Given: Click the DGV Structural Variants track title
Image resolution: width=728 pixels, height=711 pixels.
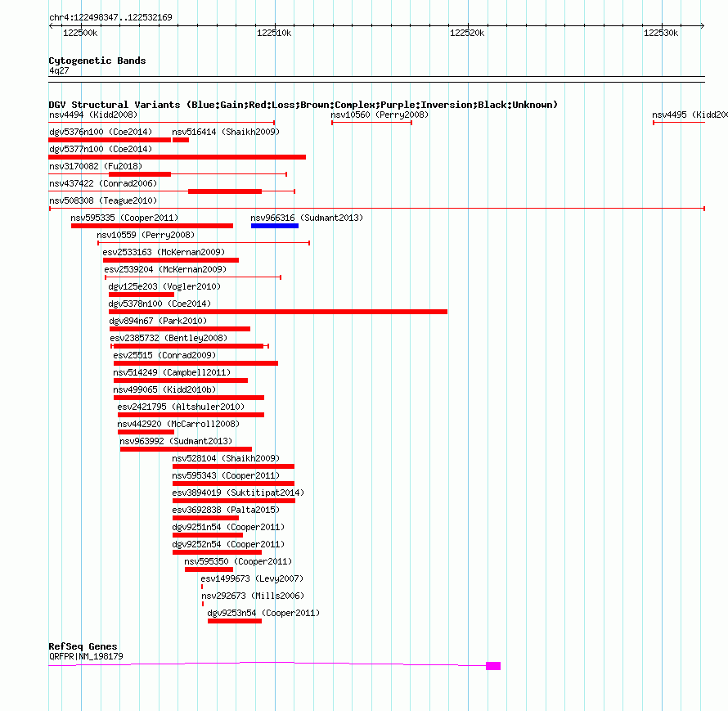Looking at the screenshot, I should coord(303,105).
